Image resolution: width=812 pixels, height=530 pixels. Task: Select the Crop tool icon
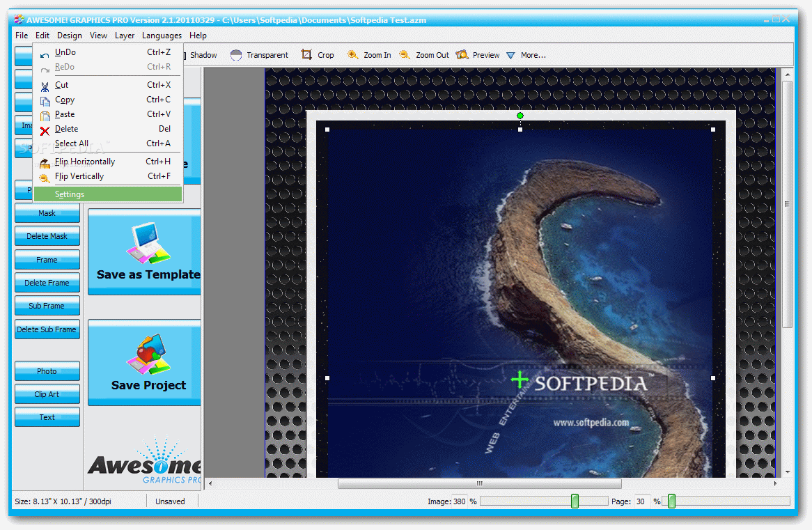[x=306, y=55]
